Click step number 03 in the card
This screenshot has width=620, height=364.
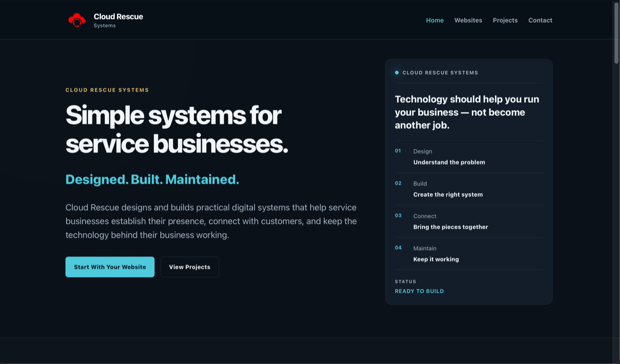pos(398,215)
